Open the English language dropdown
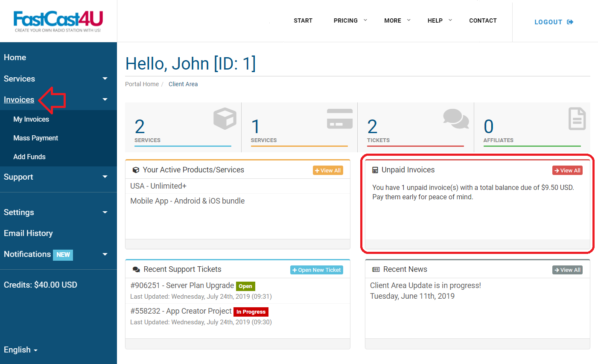The width and height of the screenshot is (598, 364). (20, 350)
